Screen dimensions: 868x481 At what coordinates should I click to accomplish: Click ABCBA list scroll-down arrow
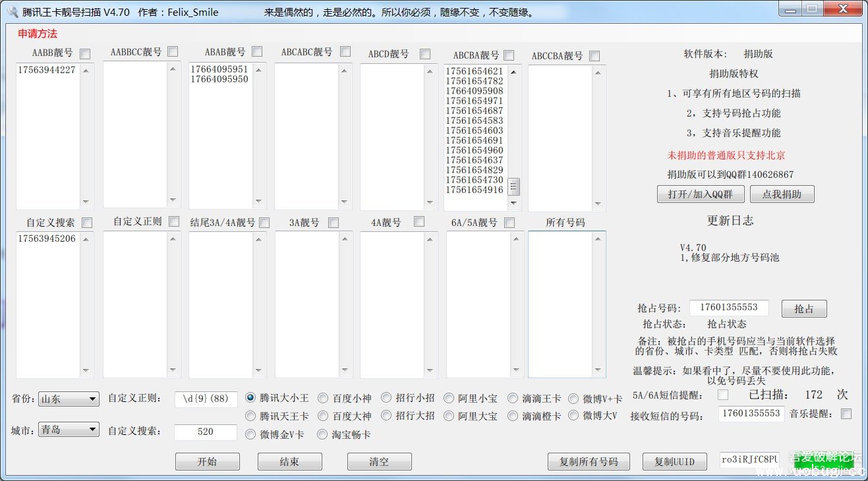tap(513, 204)
